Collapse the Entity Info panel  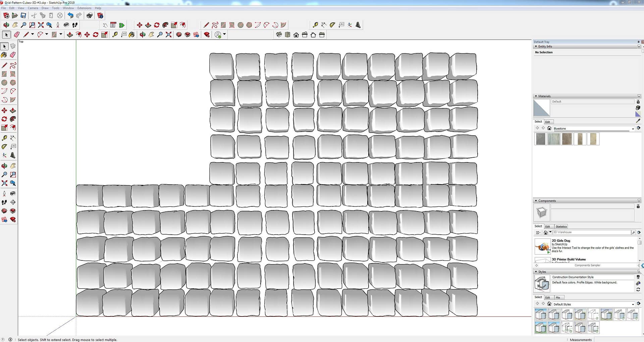coord(536,47)
